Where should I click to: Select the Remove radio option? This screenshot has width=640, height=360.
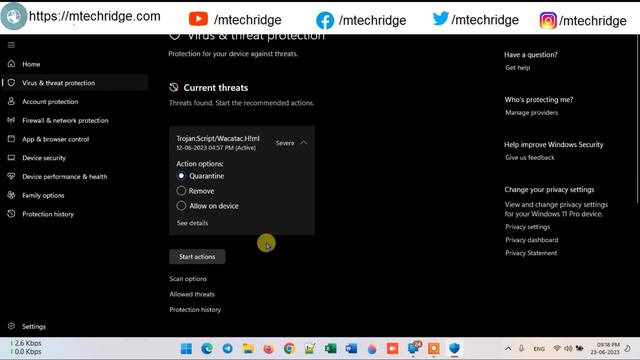coord(181,191)
